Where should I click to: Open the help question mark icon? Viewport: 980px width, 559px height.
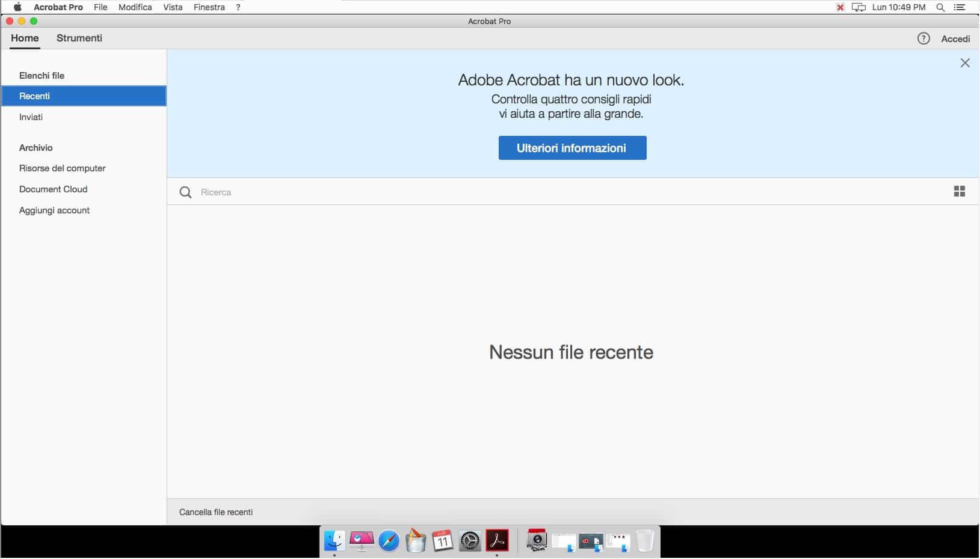[x=923, y=38]
